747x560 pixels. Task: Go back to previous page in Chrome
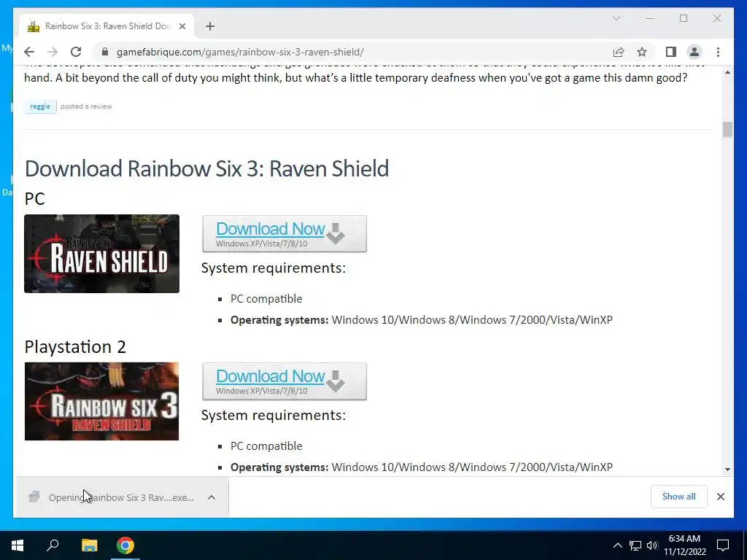coord(29,52)
